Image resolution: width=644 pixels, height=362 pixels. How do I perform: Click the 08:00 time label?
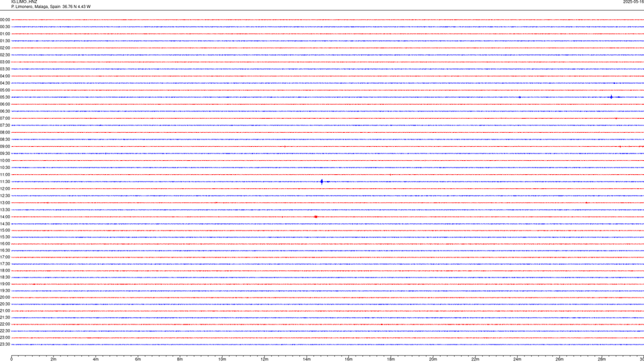(x=5, y=133)
